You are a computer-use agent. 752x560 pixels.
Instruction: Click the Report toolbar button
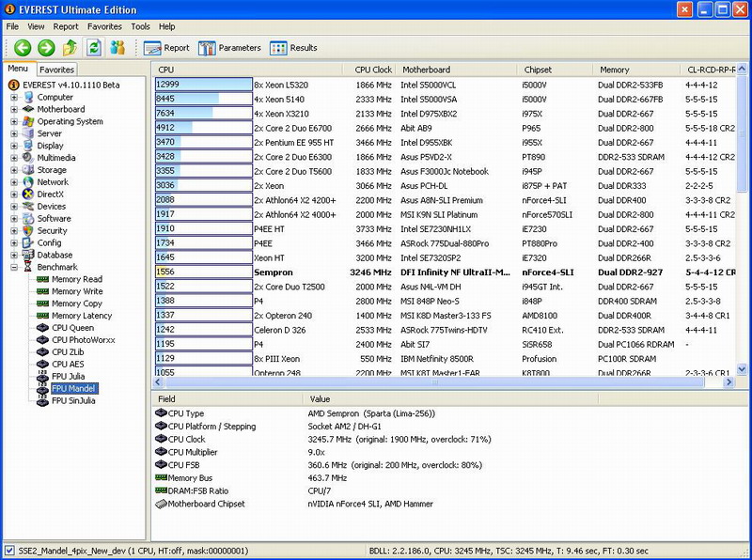(x=166, y=48)
